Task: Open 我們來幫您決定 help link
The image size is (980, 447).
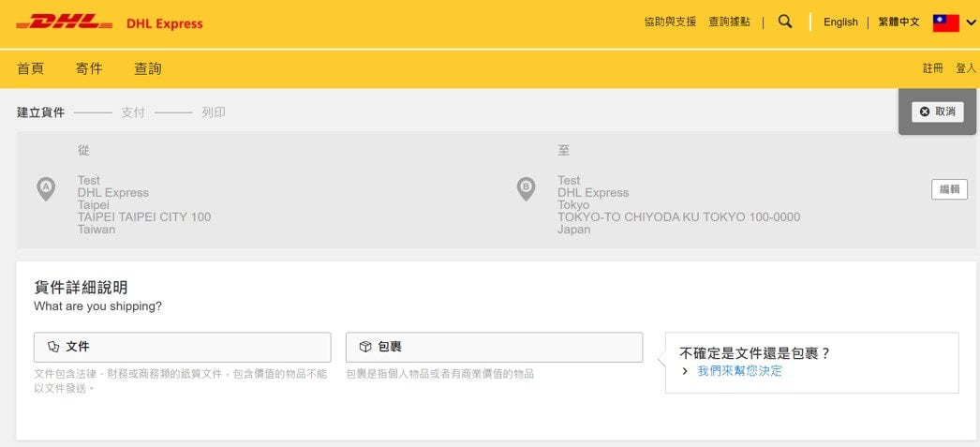Action: 739,371
